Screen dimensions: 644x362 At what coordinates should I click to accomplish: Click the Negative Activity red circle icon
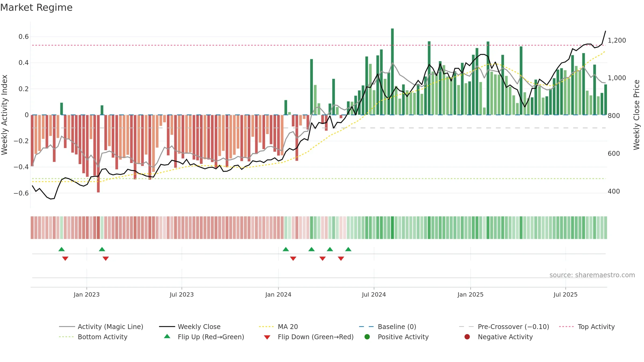[467, 337]
